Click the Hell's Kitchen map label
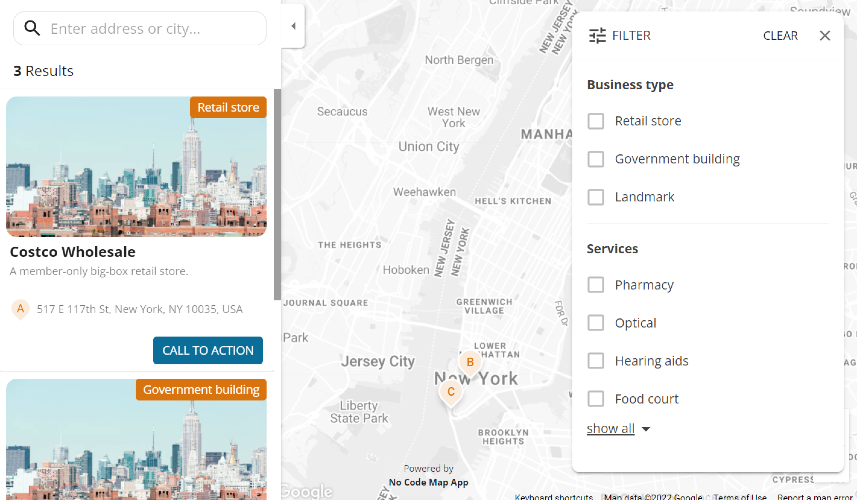The height and width of the screenshot is (500, 857). (513, 201)
